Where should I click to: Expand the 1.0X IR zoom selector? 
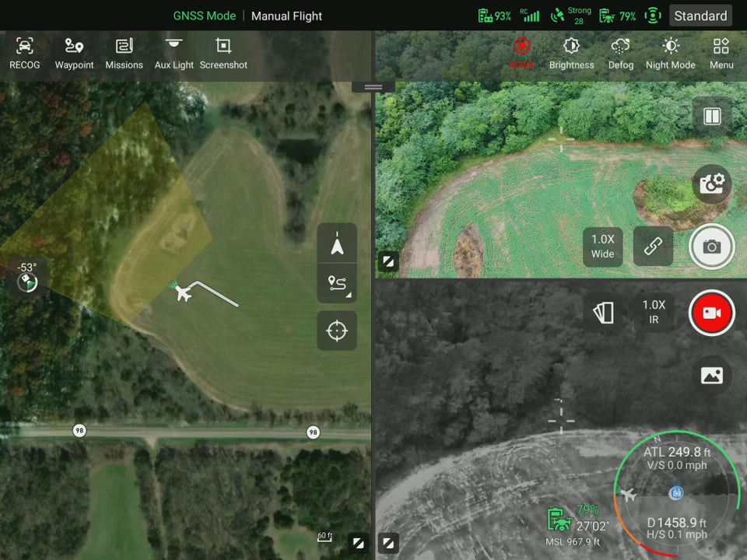tap(654, 312)
